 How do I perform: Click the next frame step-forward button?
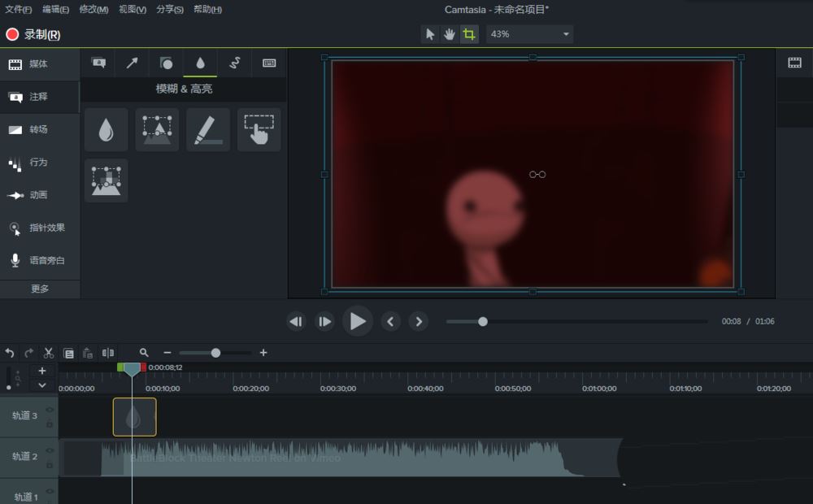(324, 322)
